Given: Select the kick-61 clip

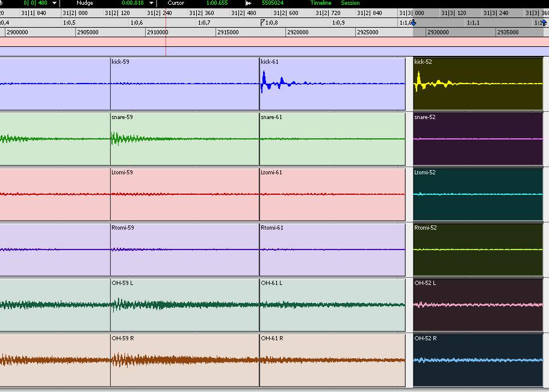Looking at the screenshot, I should [332, 84].
